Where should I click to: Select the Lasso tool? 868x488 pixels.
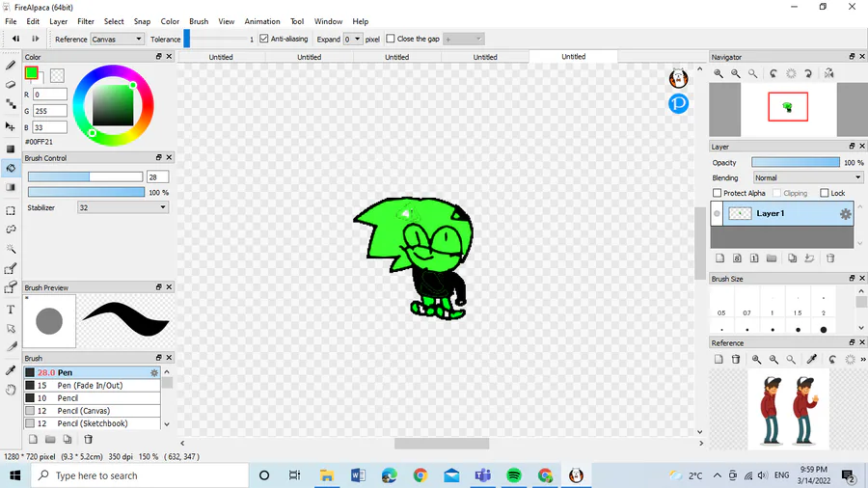(11, 230)
